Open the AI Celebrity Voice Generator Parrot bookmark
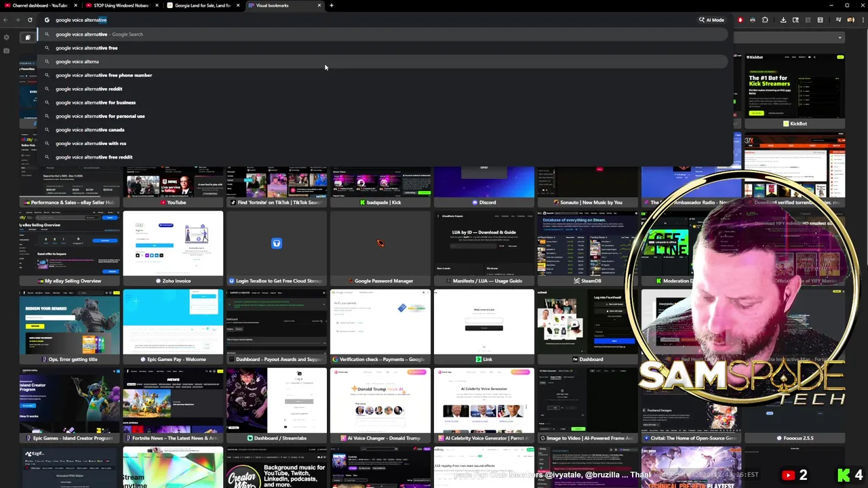The image size is (868, 488). click(x=484, y=405)
